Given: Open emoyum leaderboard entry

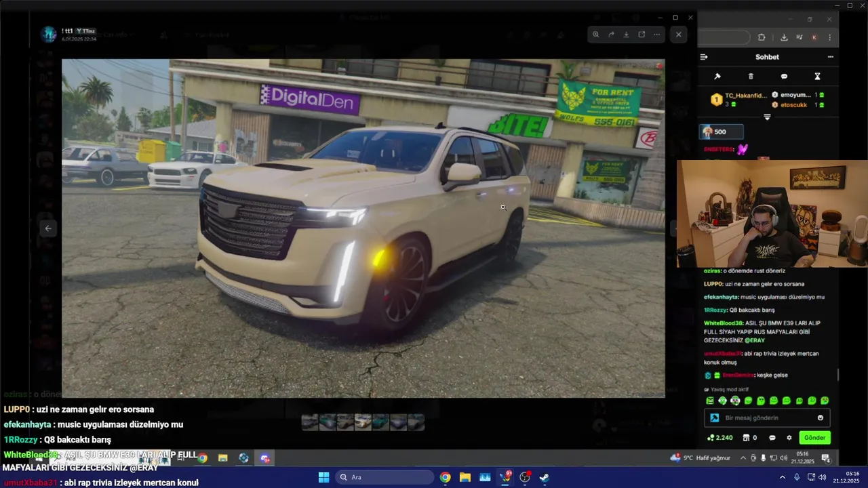Looking at the screenshot, I should [797, 95].
